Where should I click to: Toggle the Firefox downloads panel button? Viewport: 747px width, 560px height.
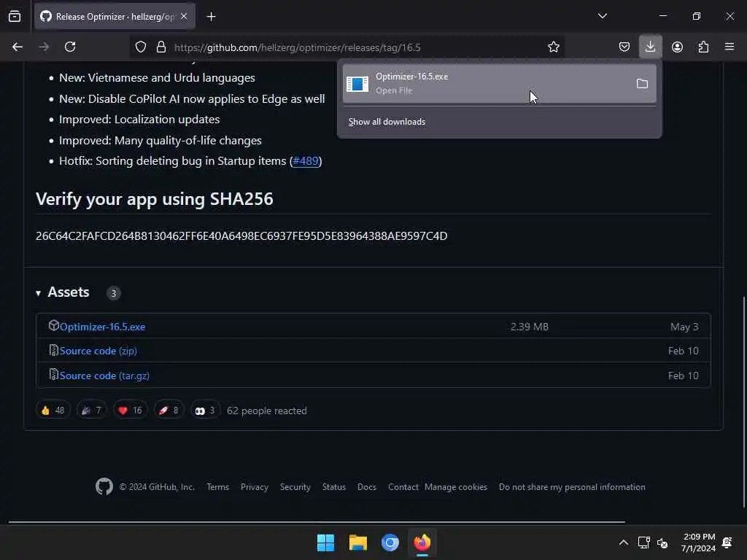point(650,47)
